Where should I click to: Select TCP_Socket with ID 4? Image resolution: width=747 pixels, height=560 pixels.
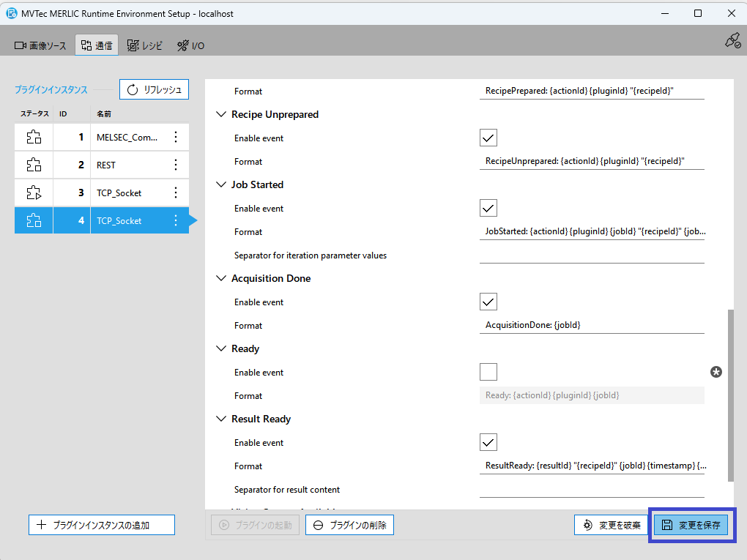(119, 220)
